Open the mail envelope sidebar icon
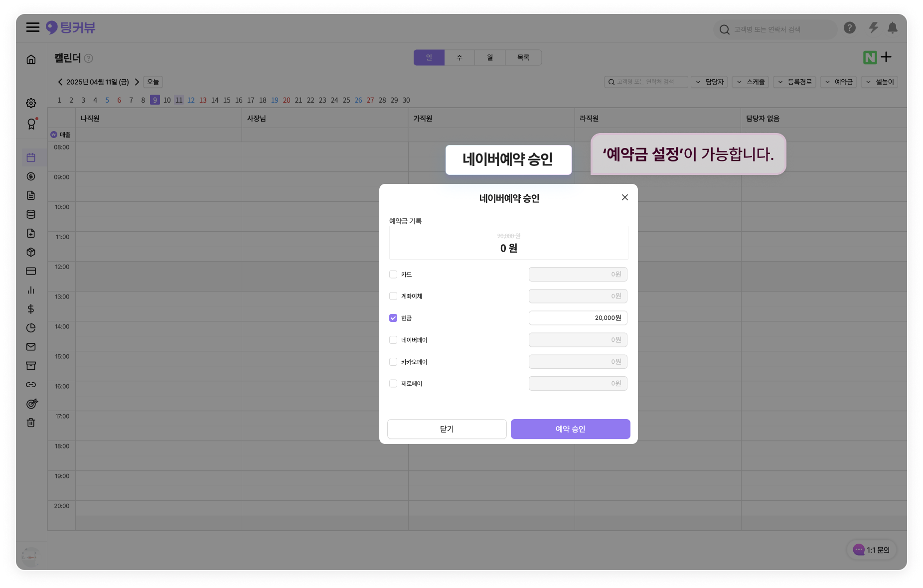The width and height of the screenshot is (923, 588). point(31,347)
